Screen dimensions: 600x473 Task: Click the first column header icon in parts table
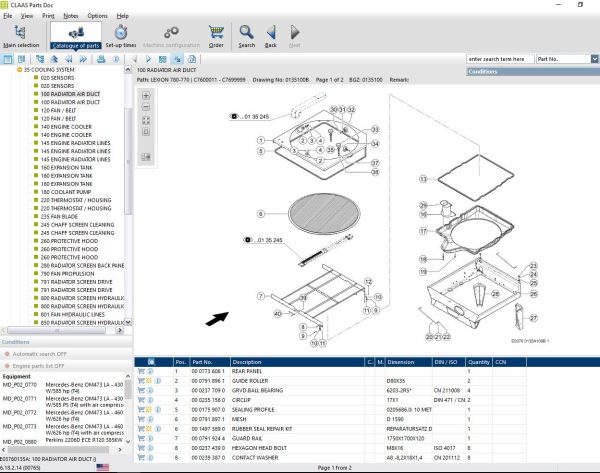tap(152, 362)
